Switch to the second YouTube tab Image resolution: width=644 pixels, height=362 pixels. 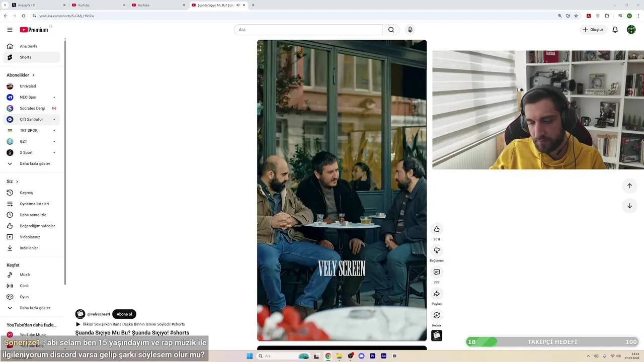(x=158, y=5)
